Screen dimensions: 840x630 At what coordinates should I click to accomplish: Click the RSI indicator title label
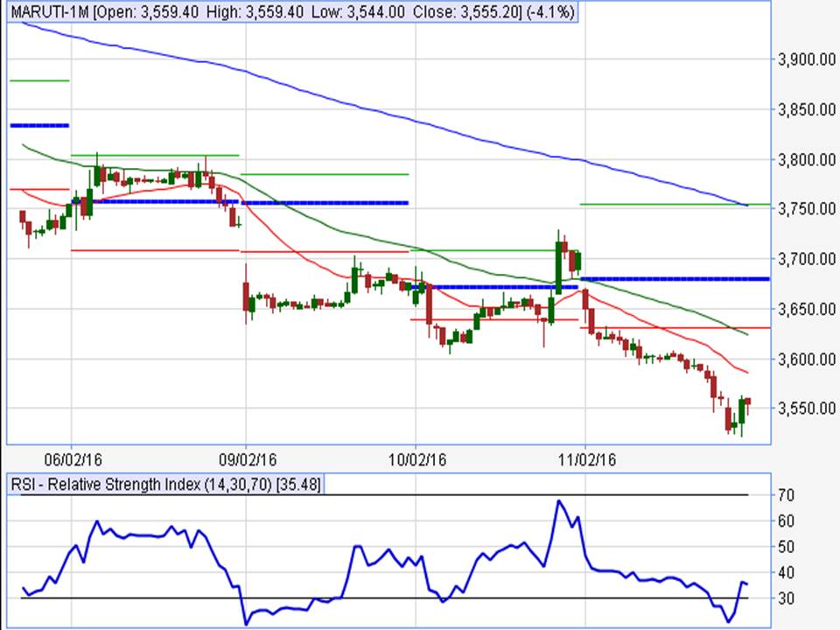point(165,485)
